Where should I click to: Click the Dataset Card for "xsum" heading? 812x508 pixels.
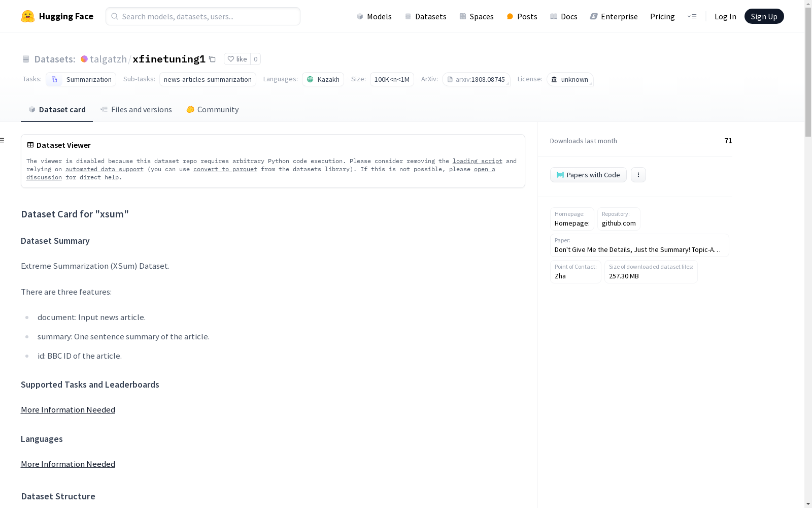pos(75,214)
